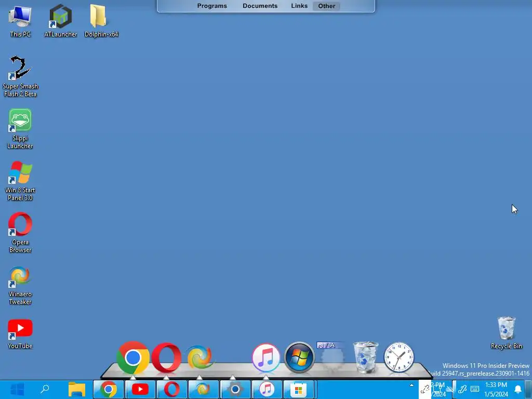Open the Recycle Bin in the dock
This screenshot has width=532, height=399.
tap(365, 357)
